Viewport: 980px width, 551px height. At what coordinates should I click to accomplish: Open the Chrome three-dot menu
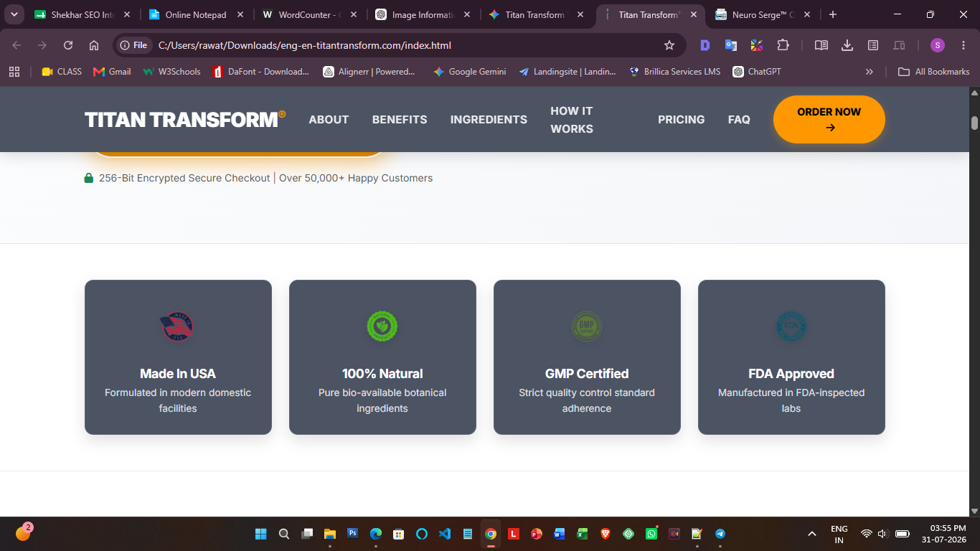point(963,45)
